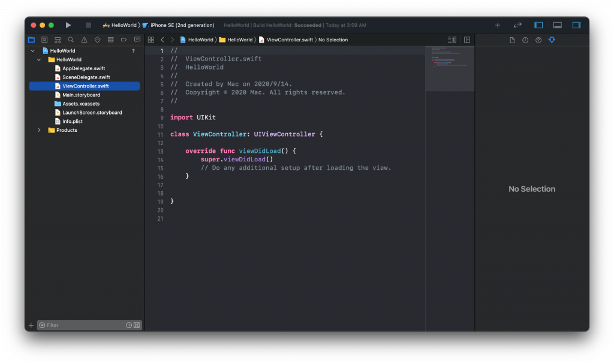This screenshot has height=364, width=614.
Task: Show the Report navigator tab
Action: [137, 40]
